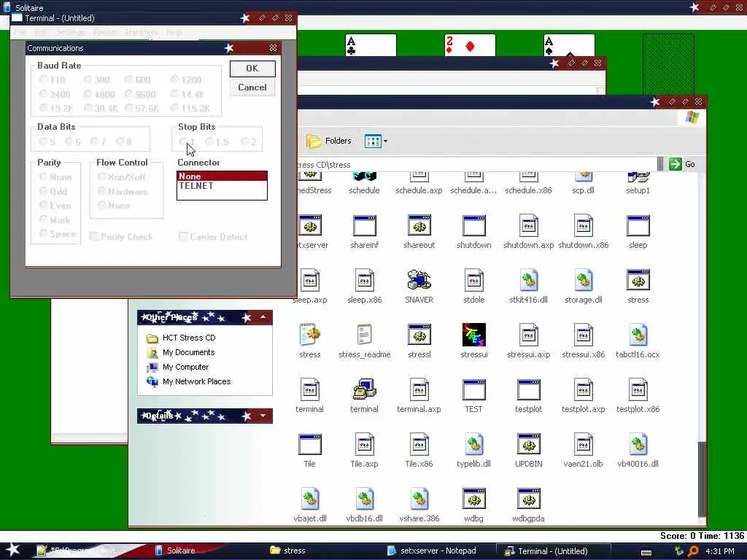The width and height of the screenshot is (747, 560).
Task: Set parity to Odd
Action: click(53, 192)
